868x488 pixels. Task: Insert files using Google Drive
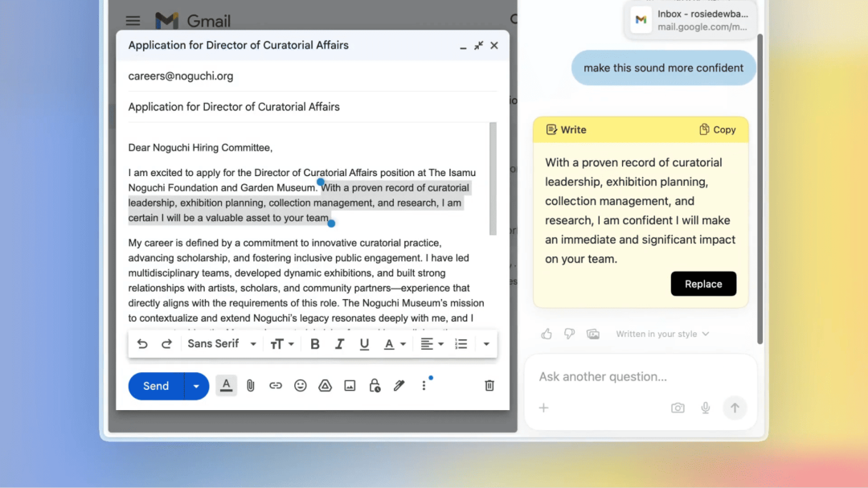pyautogui.click(x=325, y=386)
